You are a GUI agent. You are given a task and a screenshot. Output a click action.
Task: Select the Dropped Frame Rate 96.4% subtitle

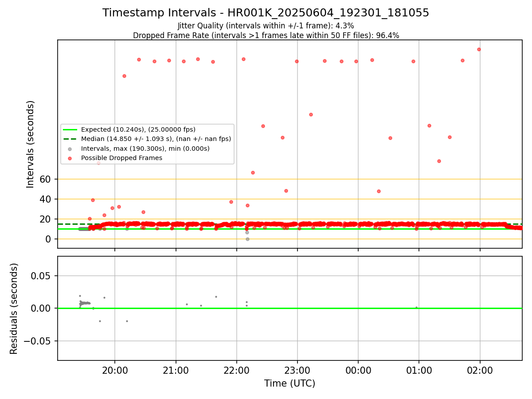[x=266, y=35]
